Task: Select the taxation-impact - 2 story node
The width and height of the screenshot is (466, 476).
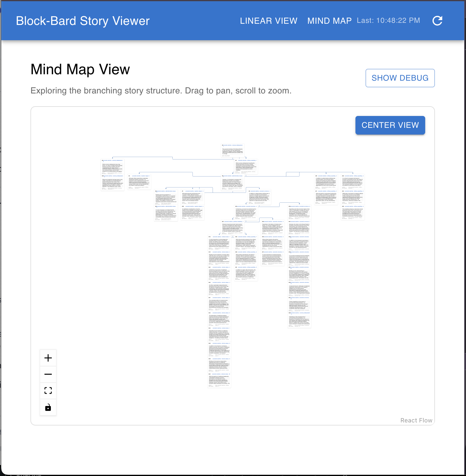Action: (x=193, y=197)
